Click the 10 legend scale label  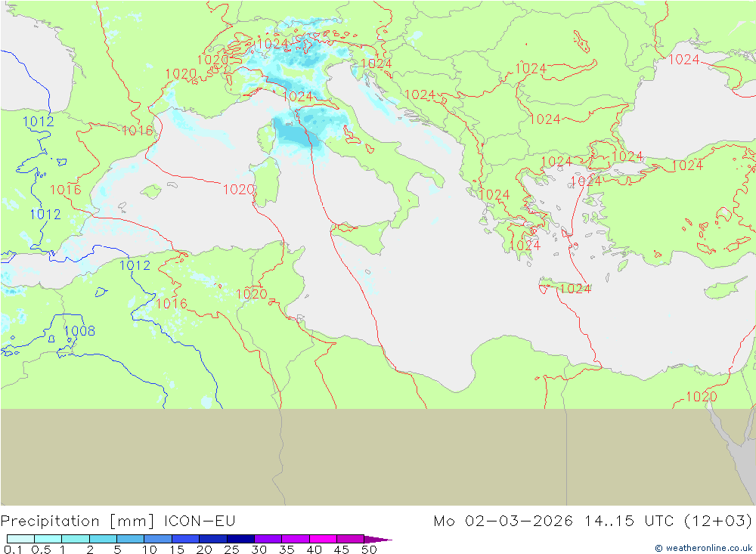point(150,549)
